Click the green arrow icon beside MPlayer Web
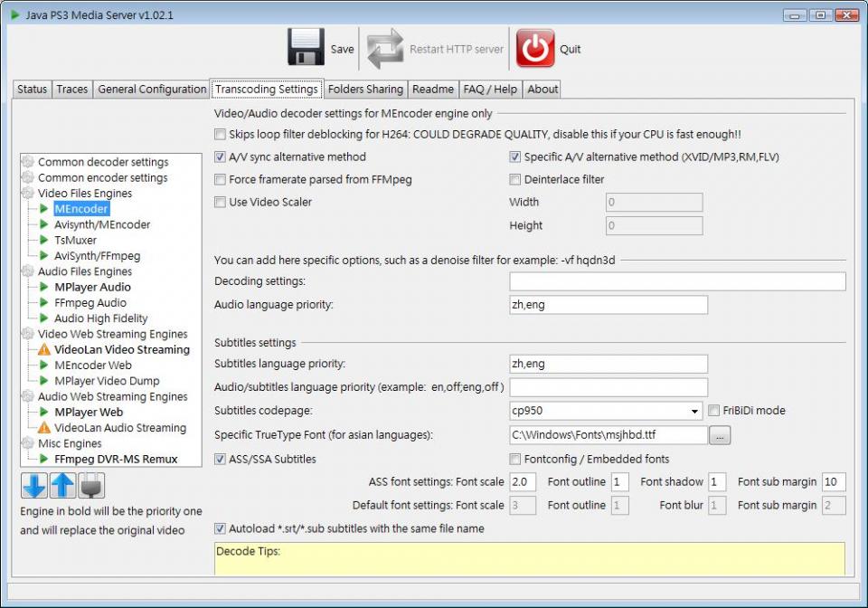The image size is (868, 608). pos(43,412)
